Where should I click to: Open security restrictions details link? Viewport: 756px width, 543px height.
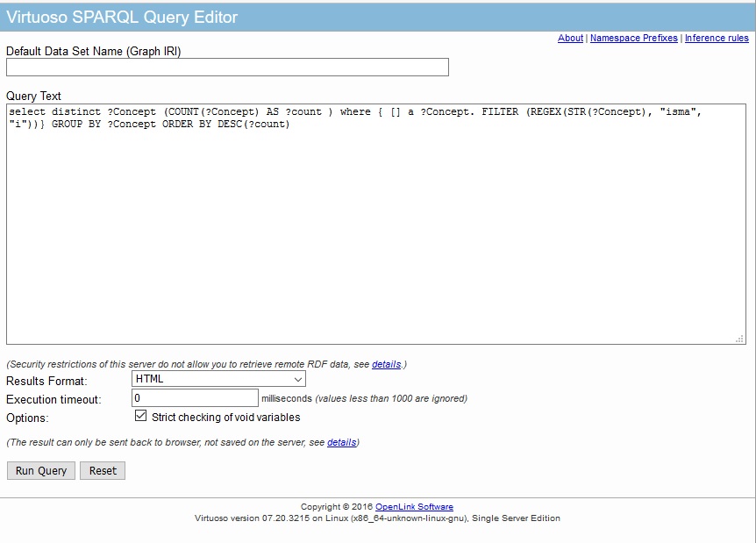click(x=386, y=364)
